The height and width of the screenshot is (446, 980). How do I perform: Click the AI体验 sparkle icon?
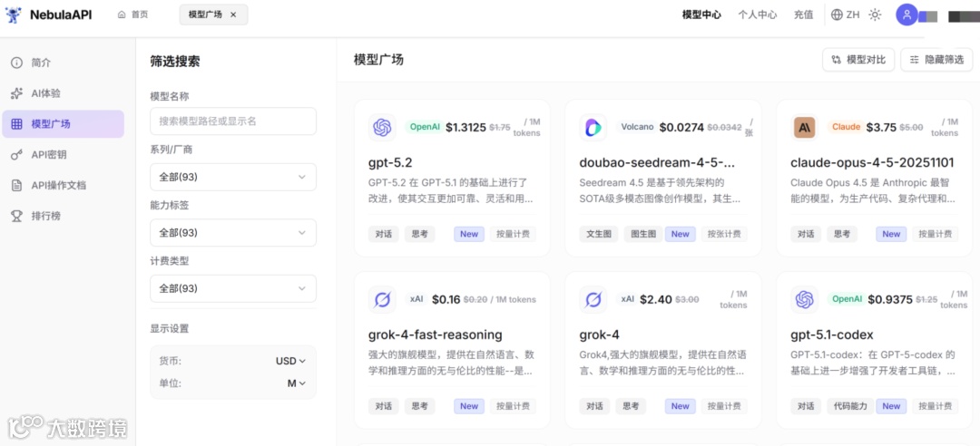[17, 93]
